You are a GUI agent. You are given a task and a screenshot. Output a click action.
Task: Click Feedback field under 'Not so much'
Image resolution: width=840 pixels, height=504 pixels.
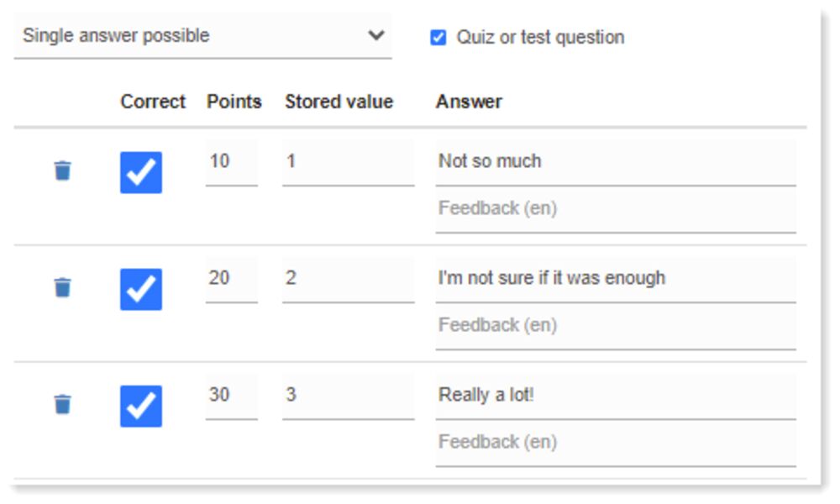(615, 208)
